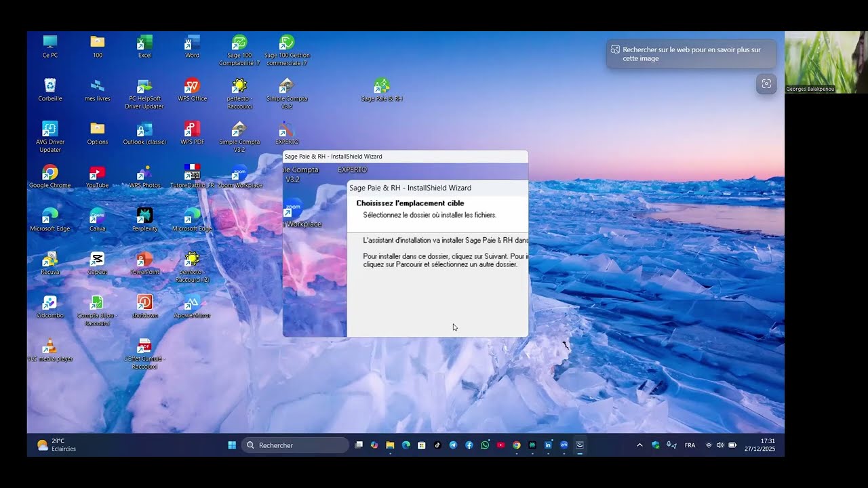
Task: Select the Georges Balakpenou video thumbnail
Action: point(826,62)
